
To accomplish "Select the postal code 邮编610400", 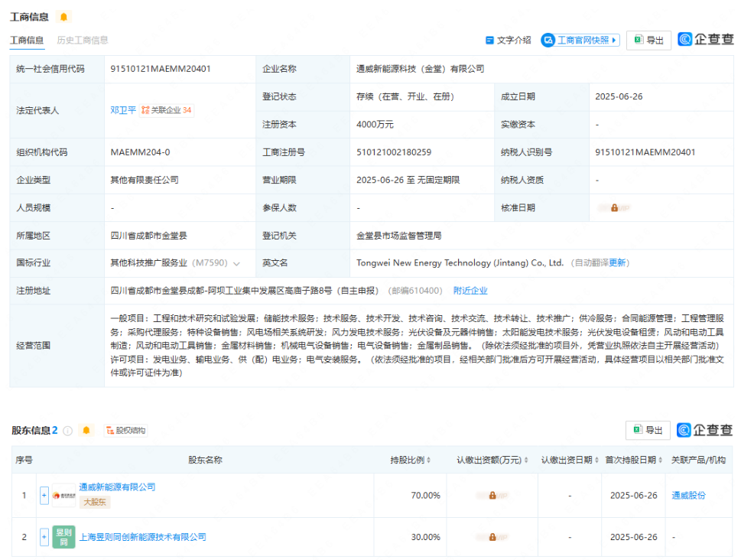I will click(415, 291).
